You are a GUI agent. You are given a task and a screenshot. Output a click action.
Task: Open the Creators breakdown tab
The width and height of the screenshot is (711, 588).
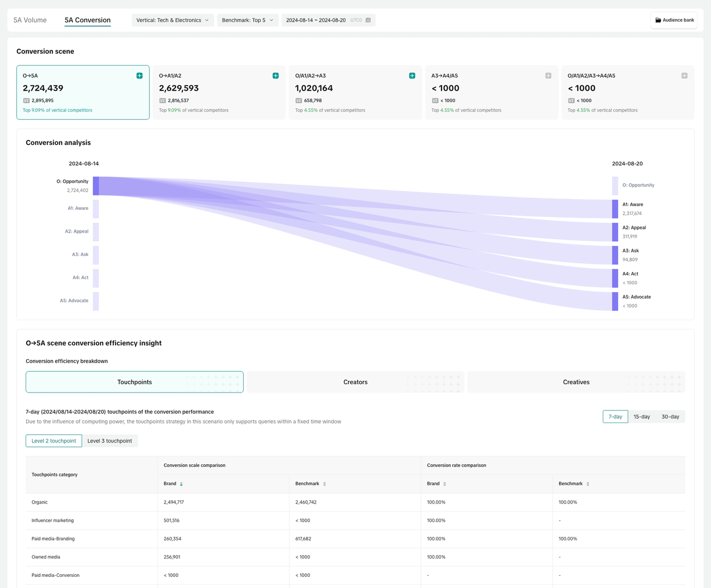[x=355, y=382]
